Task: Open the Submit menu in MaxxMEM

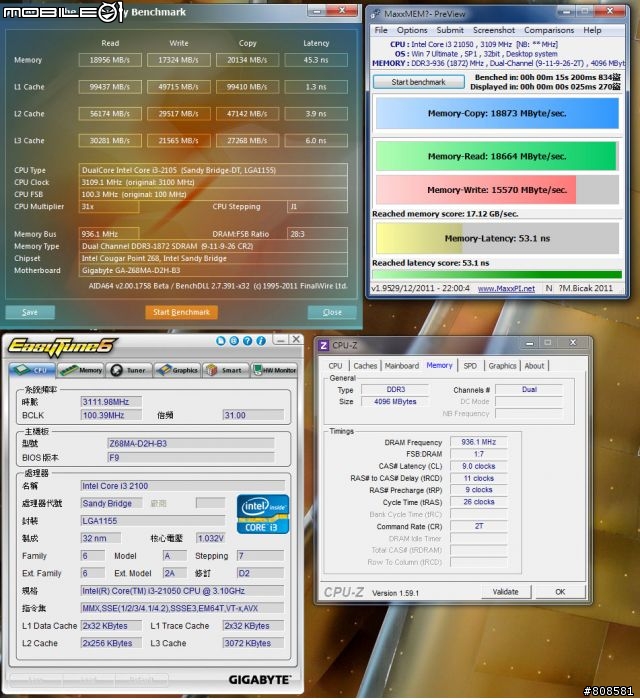Action: (450, 30)
